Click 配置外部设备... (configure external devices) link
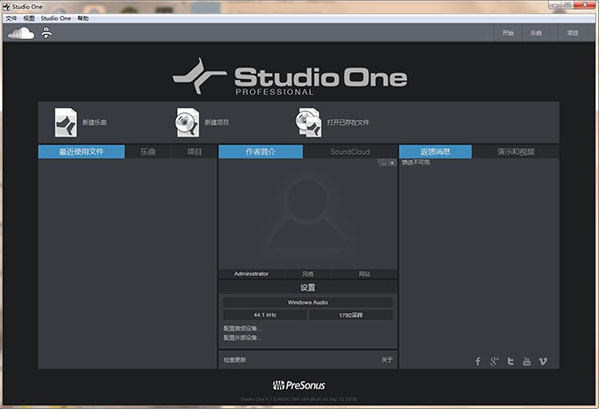Viewport: 600px width, 410px height. click(243, 338)
